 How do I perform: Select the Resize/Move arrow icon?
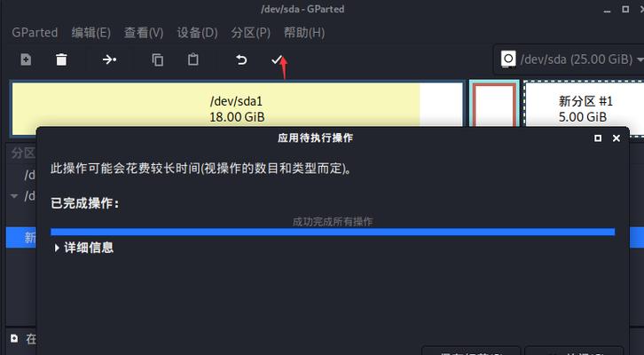tap(109, 60)
